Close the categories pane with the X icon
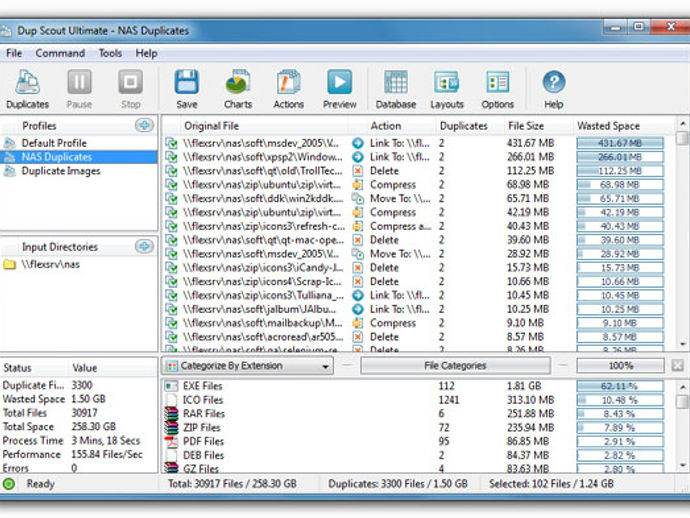Image resolution: width=690 pixels, height=518 pixels. (677, 365)
